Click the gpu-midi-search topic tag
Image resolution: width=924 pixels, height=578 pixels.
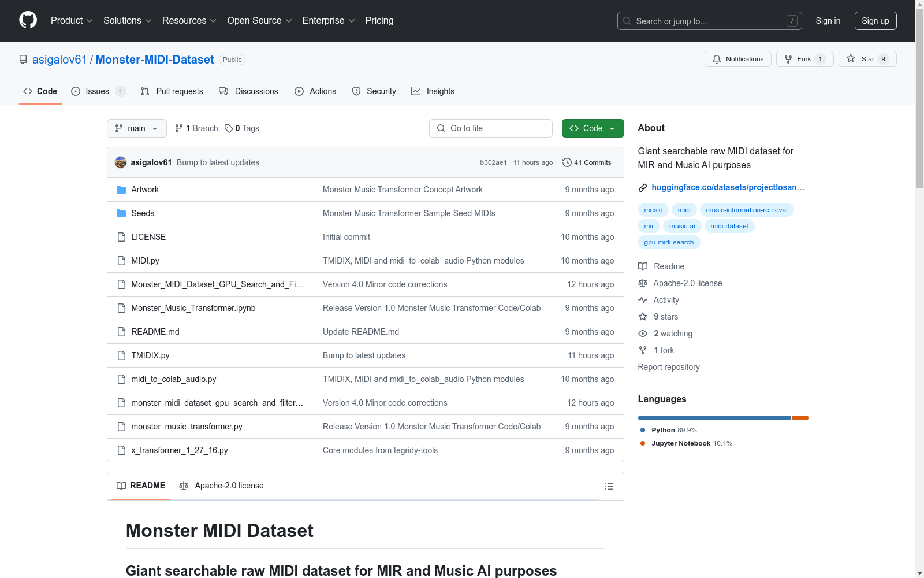(669, 242)
